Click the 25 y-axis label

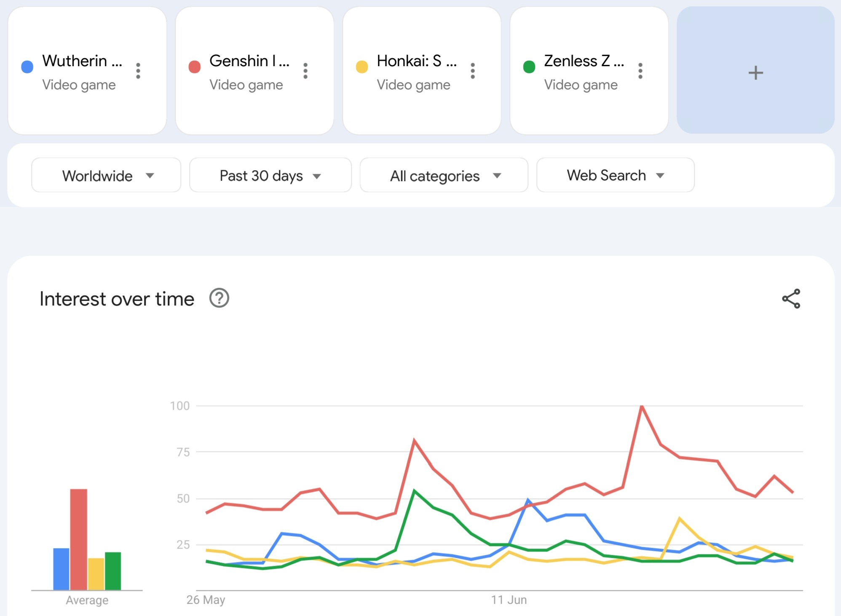tap(183, 544)
